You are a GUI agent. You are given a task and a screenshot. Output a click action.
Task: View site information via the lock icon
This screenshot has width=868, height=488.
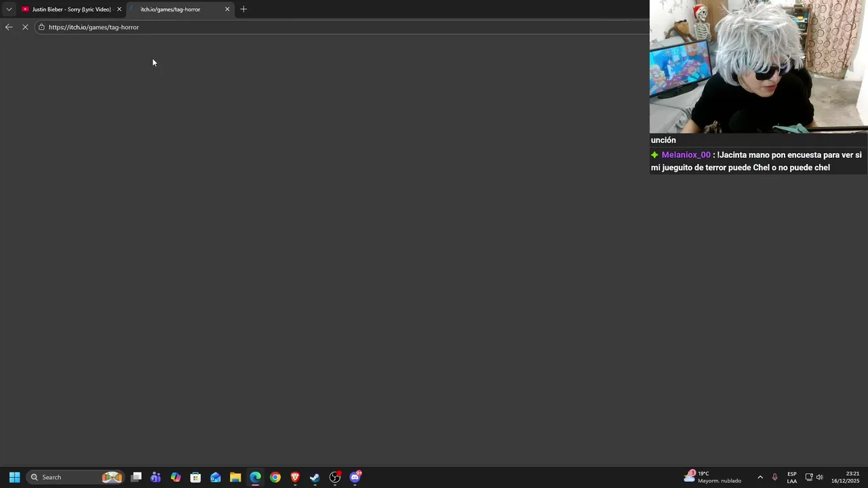(41, 27)
